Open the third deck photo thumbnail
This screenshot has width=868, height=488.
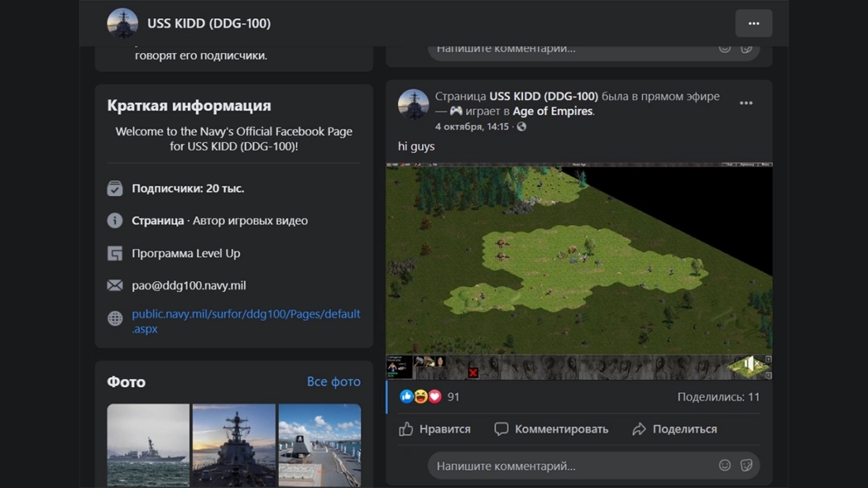pyautogui.click(x=319, y=445)
